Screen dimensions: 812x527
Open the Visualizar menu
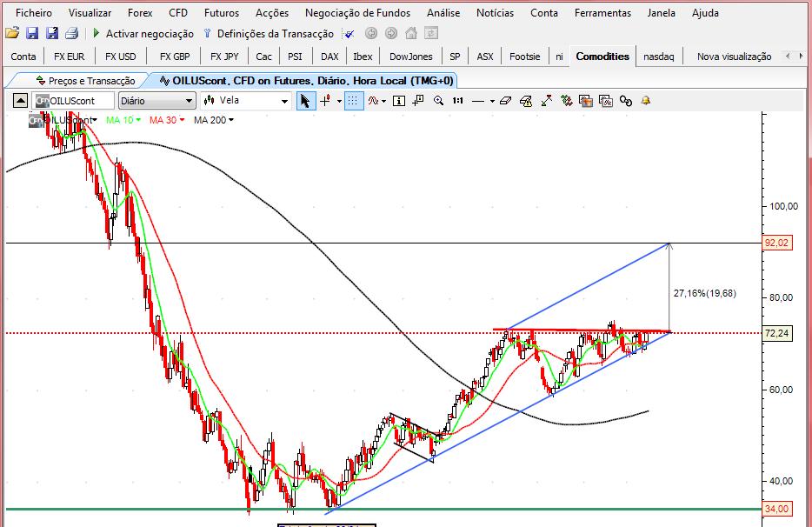(x=90, y=13)
